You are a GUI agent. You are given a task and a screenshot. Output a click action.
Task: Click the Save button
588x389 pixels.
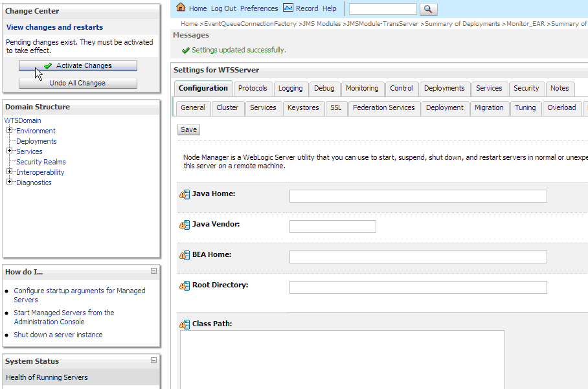(x=188, y=129)
